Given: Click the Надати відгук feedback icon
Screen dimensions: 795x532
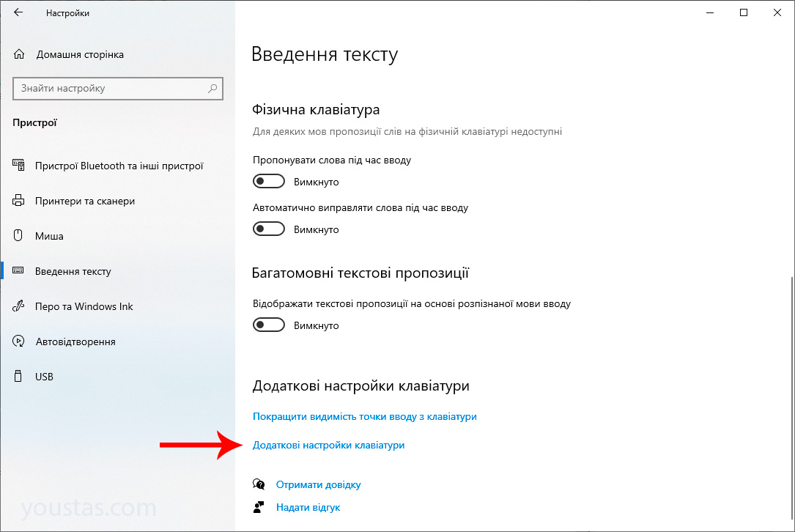Looking at the screenshot, I should click(259, 507).
